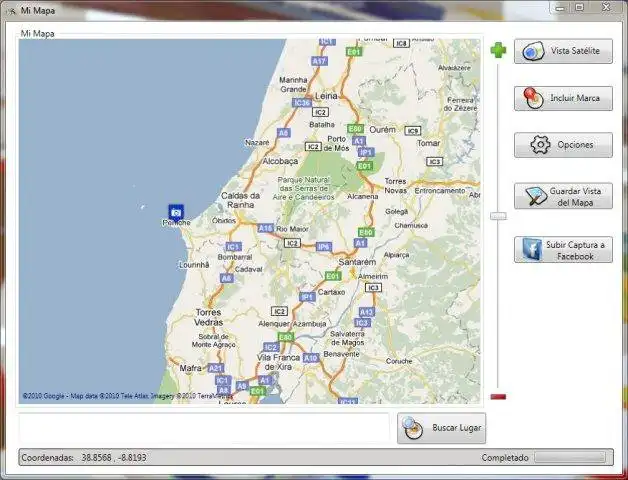Click the Google copyright text on map

(128, 396)
